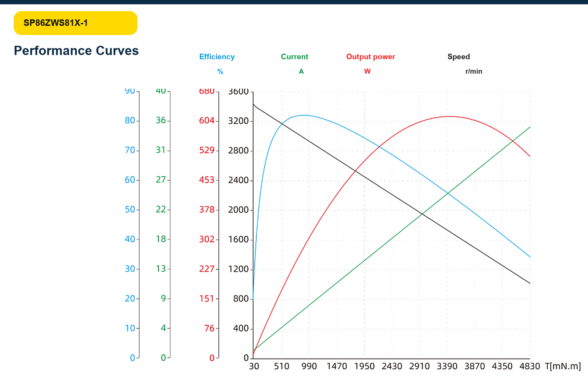Click torque axis value 1950
The width and height of the screenshot is (588, 386).
(365, 366)
